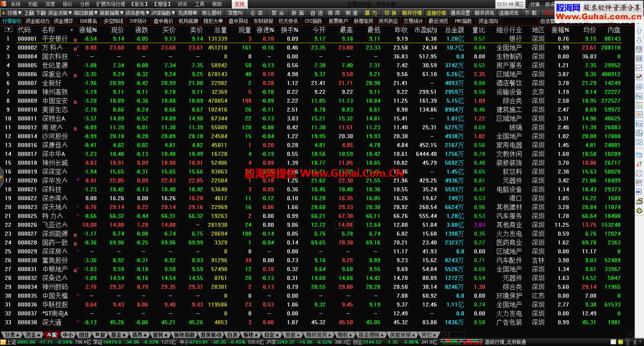Select the 资金驱动力 sub-tab

[37, 21]
